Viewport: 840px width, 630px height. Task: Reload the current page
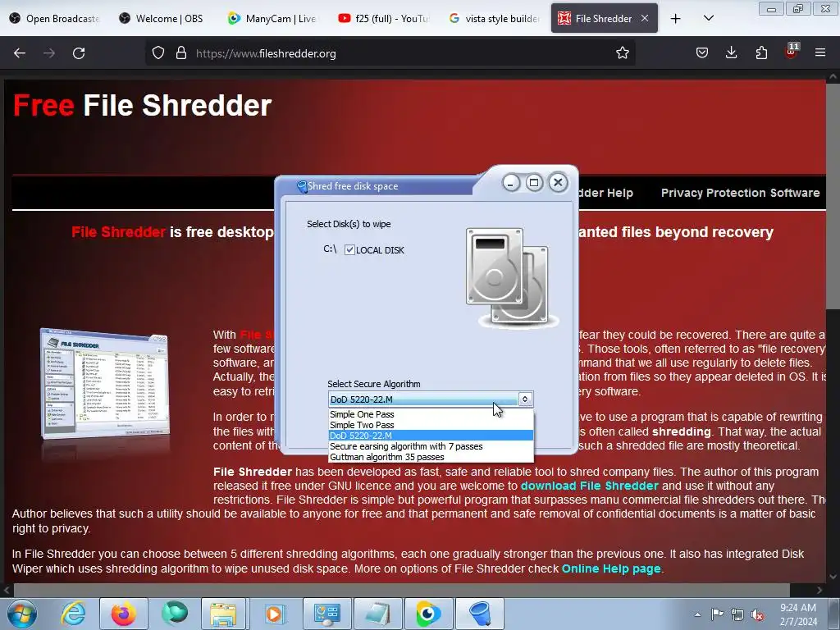pyautogui.click(x=79, y=53)
